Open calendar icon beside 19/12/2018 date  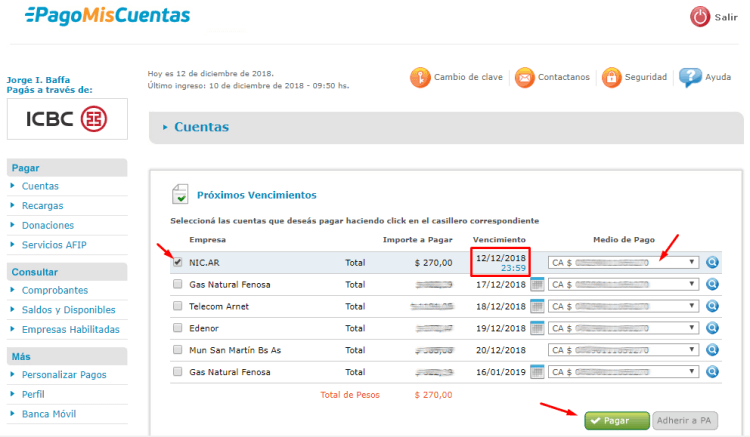tap(537, 328)
